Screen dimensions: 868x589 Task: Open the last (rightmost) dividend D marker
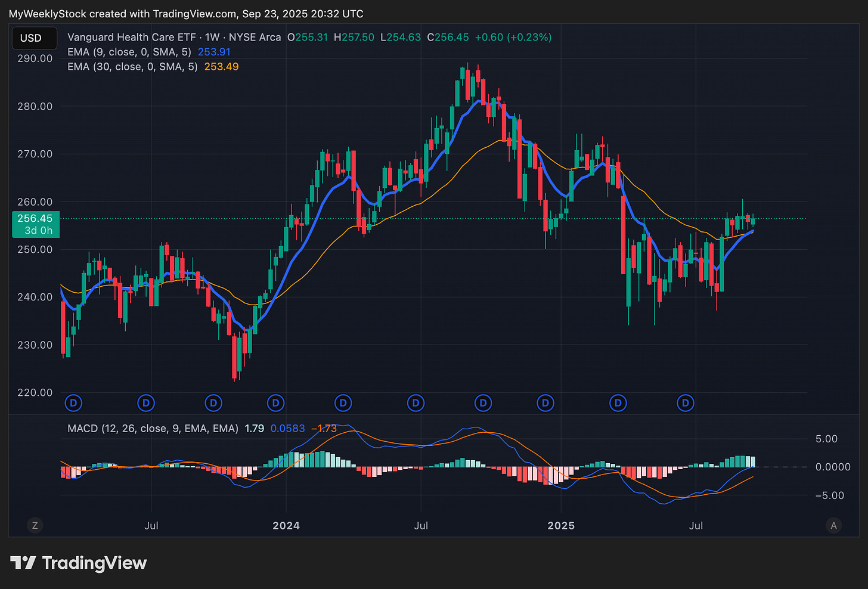coord(686,404)
